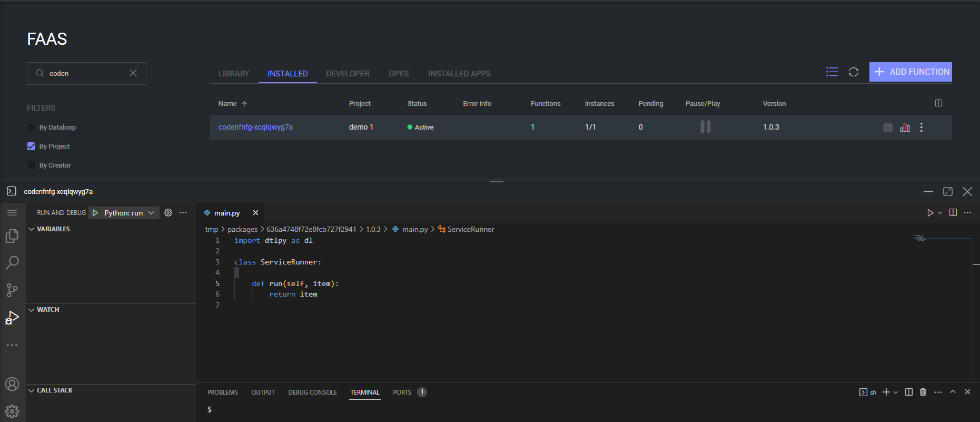Open the table column settings icon
980x422 pixels.
click(938, 103)
